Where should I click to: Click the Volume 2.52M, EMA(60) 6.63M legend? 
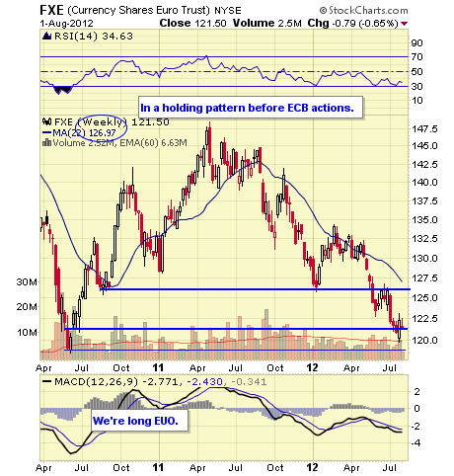[x=119, y=143]
